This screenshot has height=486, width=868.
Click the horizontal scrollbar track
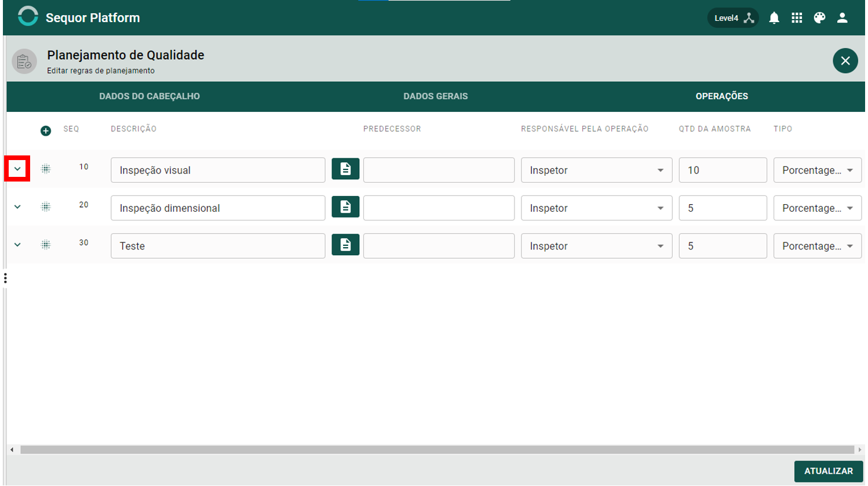click(437, 449)
